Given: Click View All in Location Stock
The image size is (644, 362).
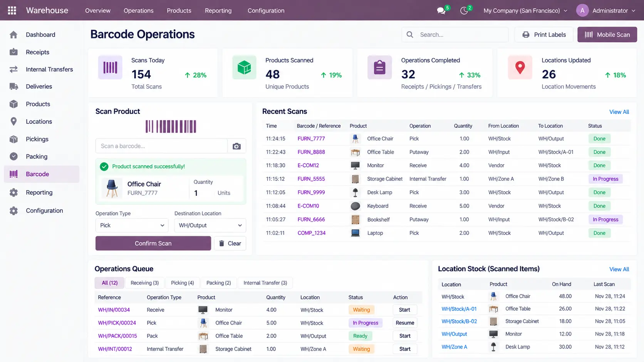Looking at the screenshot, I should (x=619, y=269).
